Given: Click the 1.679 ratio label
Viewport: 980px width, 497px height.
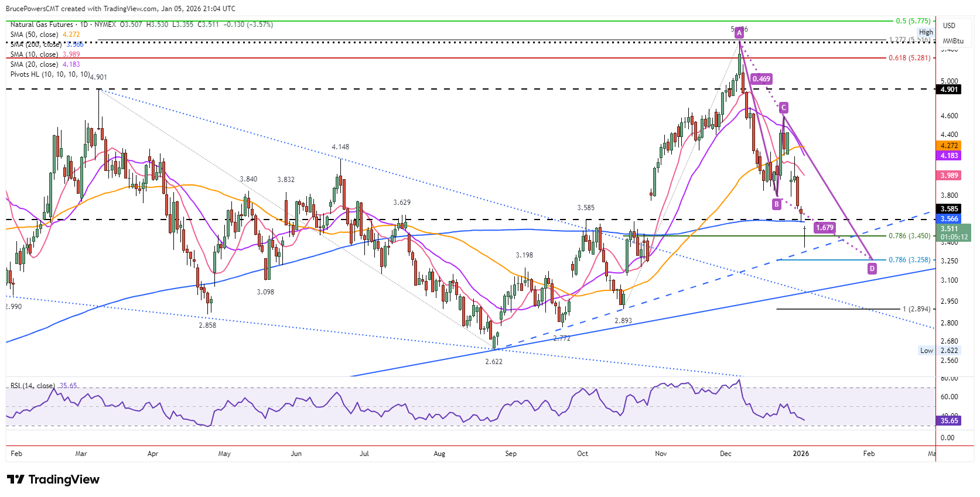Looking at the screenshot, I should coord(824,228).
